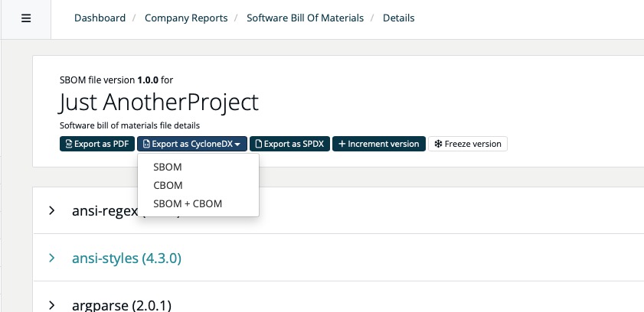Image resolution: width=644 pixels, height=312 pixels.
Task: Open the ansi-styles (4.3.0) entry
Action: point(126,258)
